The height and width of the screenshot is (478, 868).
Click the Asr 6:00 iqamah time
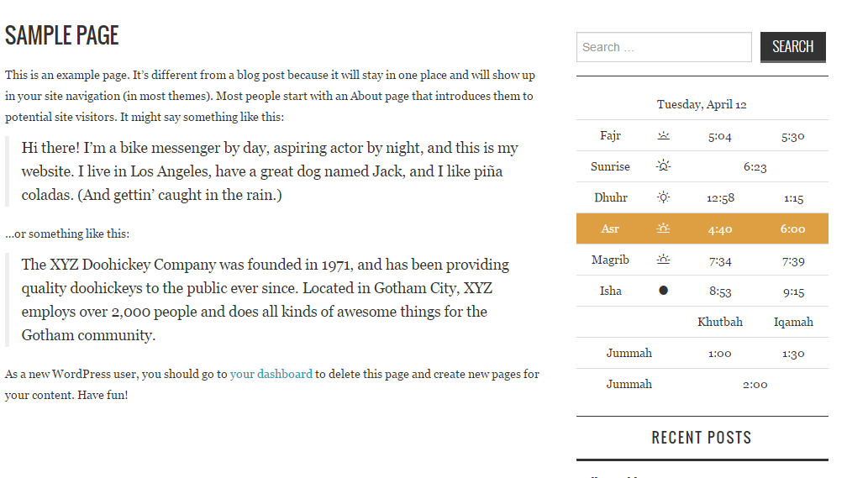[x=792, y=228]
